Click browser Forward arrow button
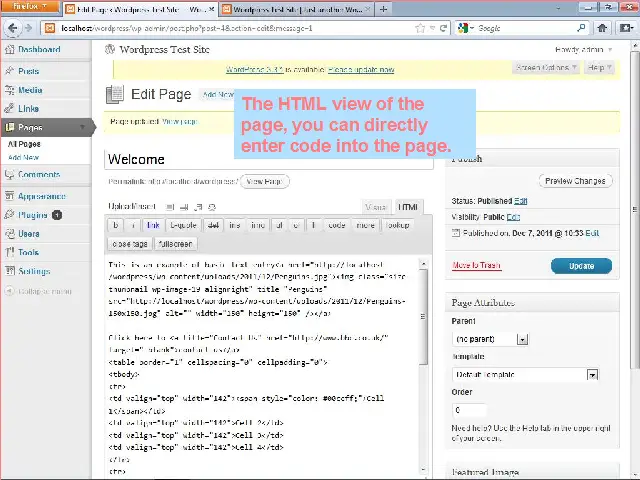Image resolution: width=640 pixels, height=480 pixels. [x=28, y=28]
